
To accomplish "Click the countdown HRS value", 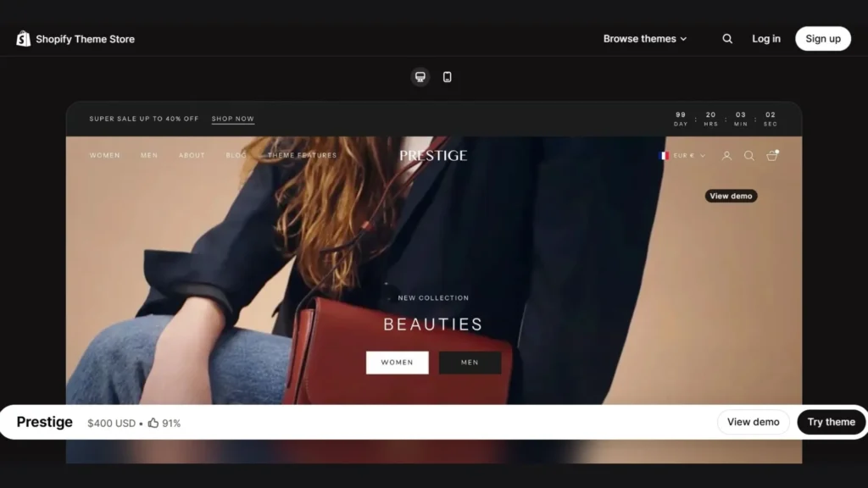I will pos(711,115).
